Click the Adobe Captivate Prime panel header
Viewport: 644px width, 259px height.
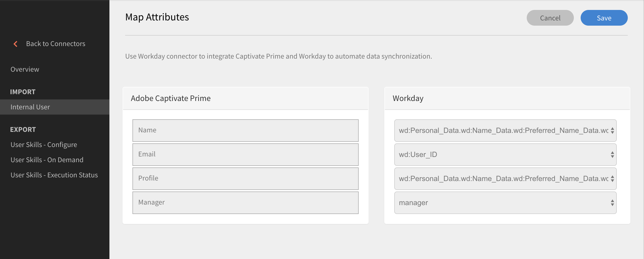click(x=245, y=98)
